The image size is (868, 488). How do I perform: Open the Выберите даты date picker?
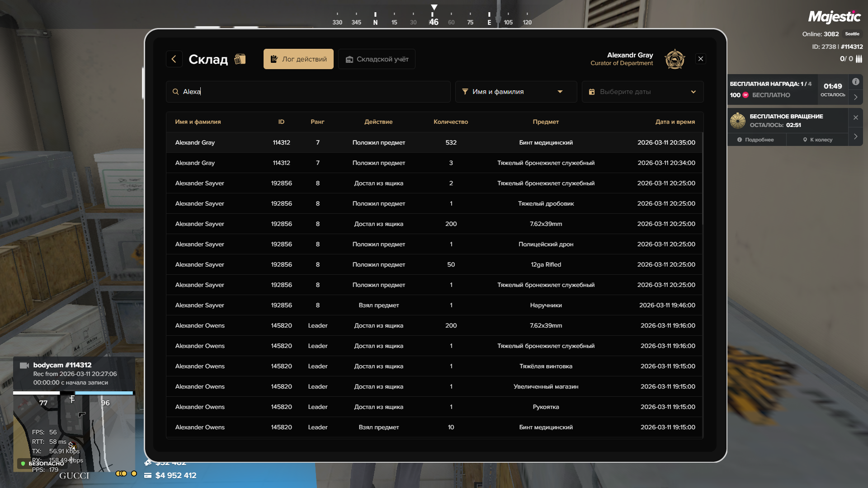642,92
